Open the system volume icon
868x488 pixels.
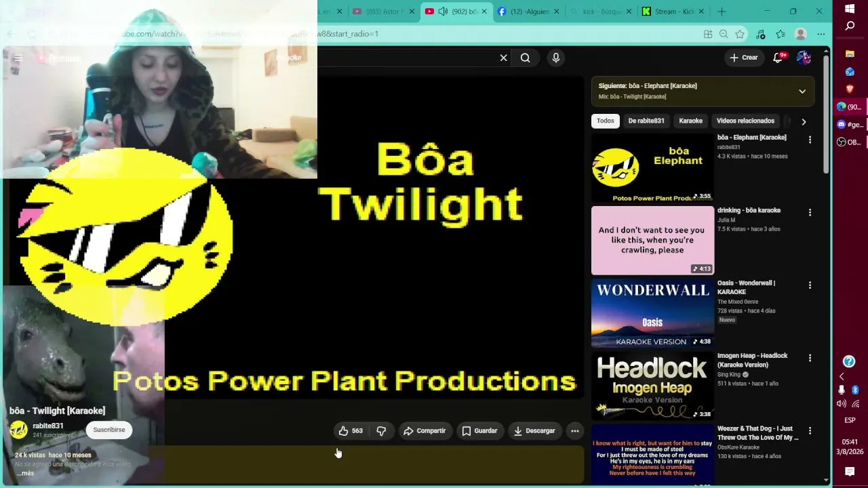click(x=842, y=404)
